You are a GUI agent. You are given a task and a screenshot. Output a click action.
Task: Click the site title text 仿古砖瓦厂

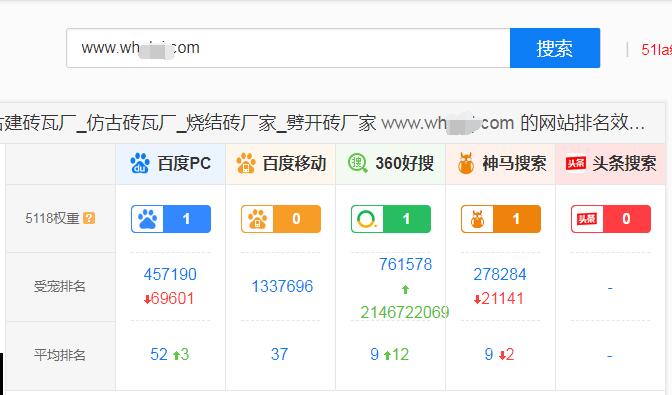[x=131, y=123]
